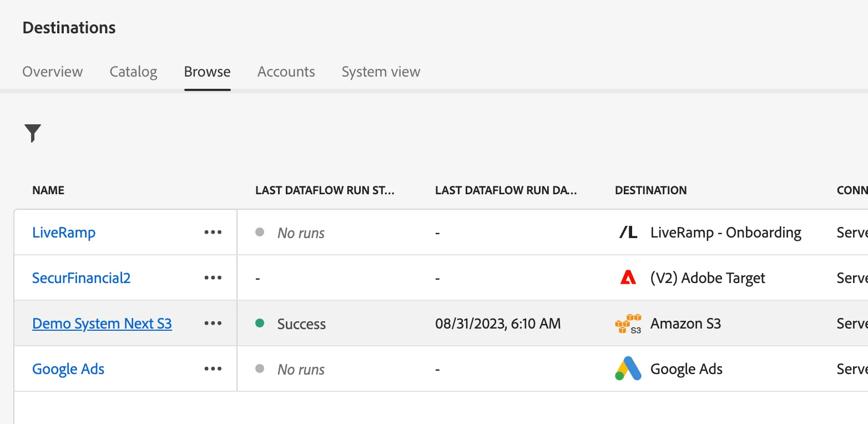Select the Browse tab
The image size is (868, 424).
pos(208,72)
